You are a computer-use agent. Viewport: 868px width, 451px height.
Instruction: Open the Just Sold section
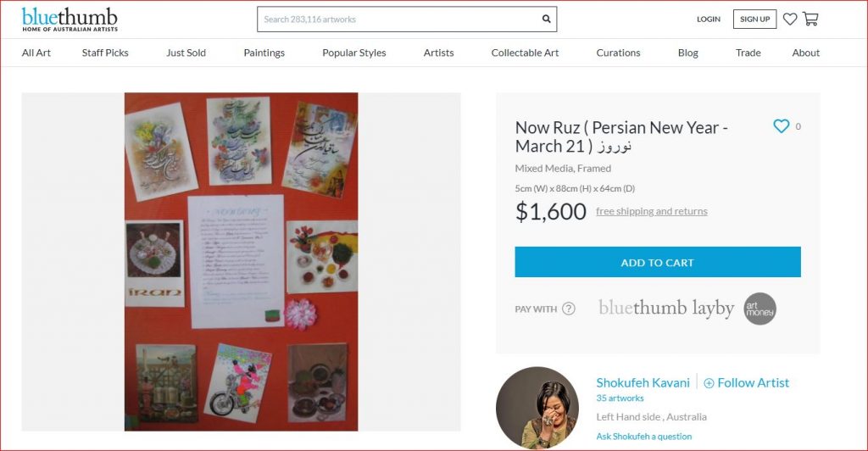click(186, 53)
